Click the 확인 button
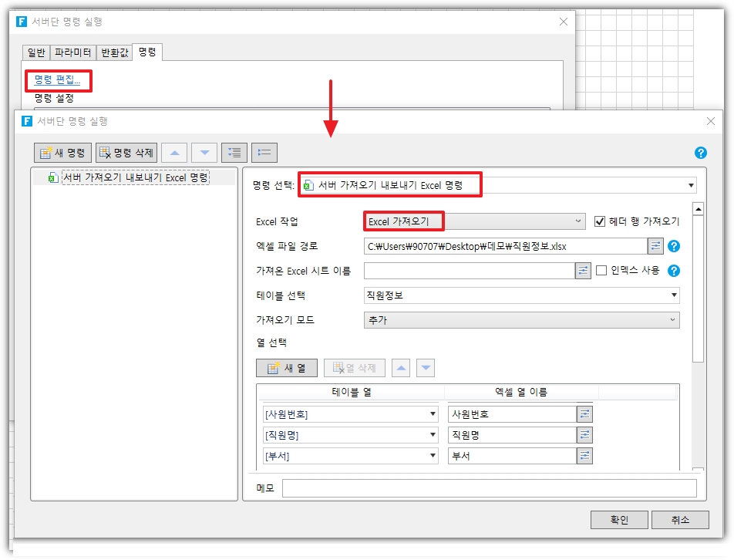The image size is (734, 560). tap(619, 520)
